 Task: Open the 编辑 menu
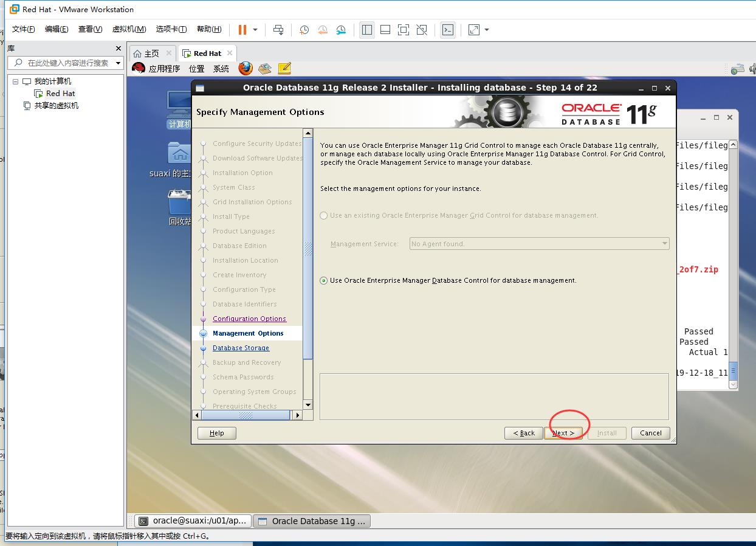57,29
